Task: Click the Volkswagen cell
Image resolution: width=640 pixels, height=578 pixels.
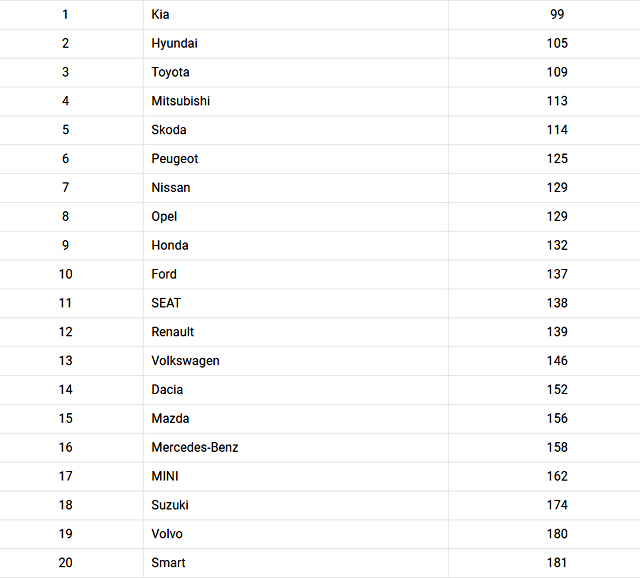Action: click(x=185, y=361)
